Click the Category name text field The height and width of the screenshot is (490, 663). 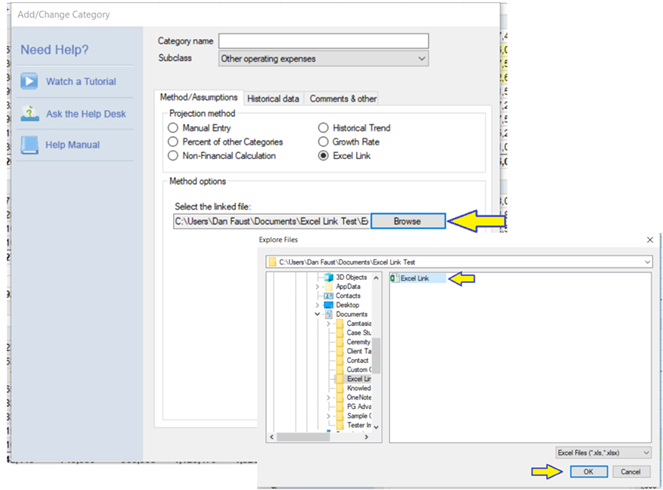(x=323, y=41)
